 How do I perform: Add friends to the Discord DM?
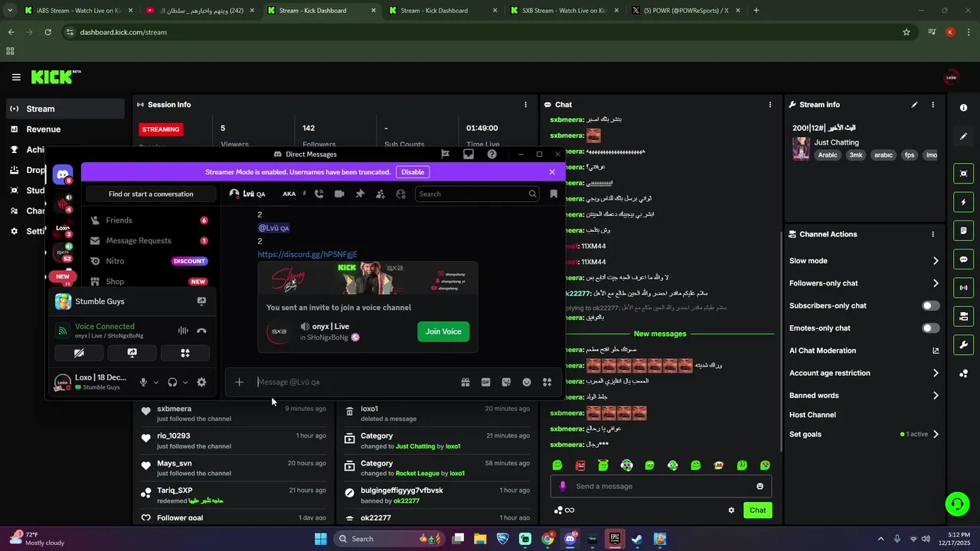[381, 194]
